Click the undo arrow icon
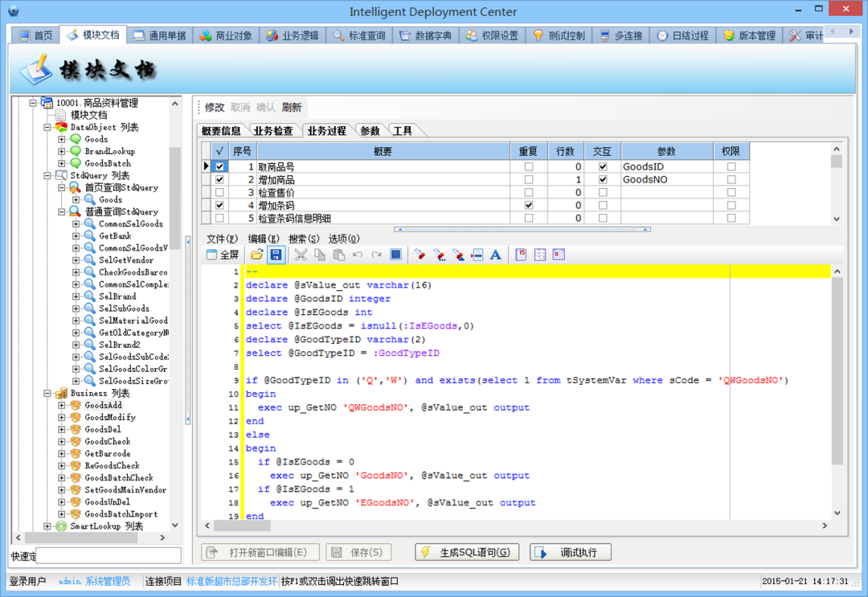Image resolution: width=868 pixels, height=597 pixels. tap(358, 255)
